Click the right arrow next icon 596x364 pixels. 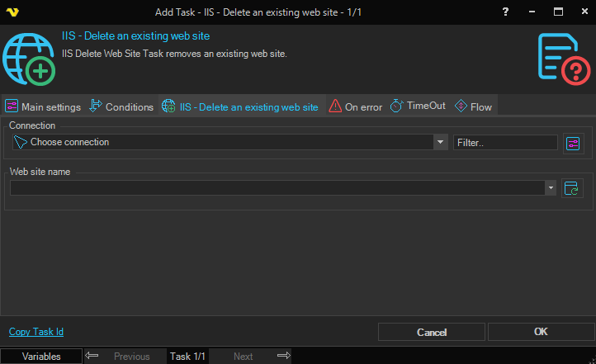coord(284,356)
